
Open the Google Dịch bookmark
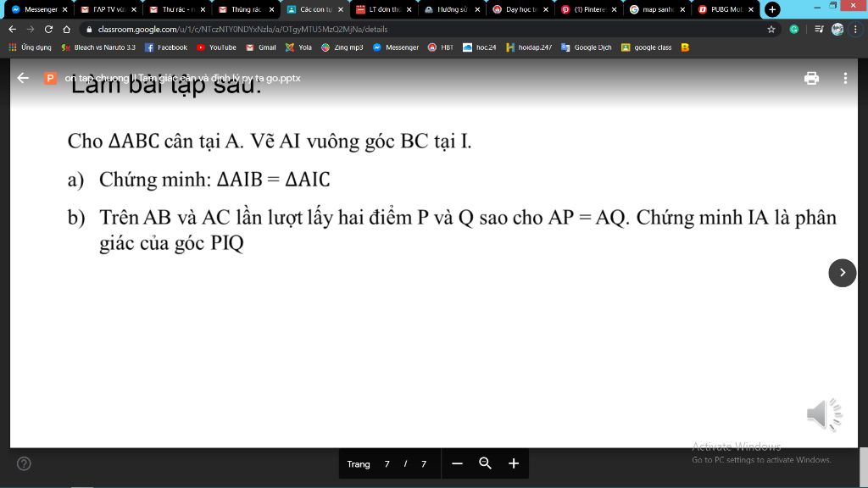click(x=587, y=47)
